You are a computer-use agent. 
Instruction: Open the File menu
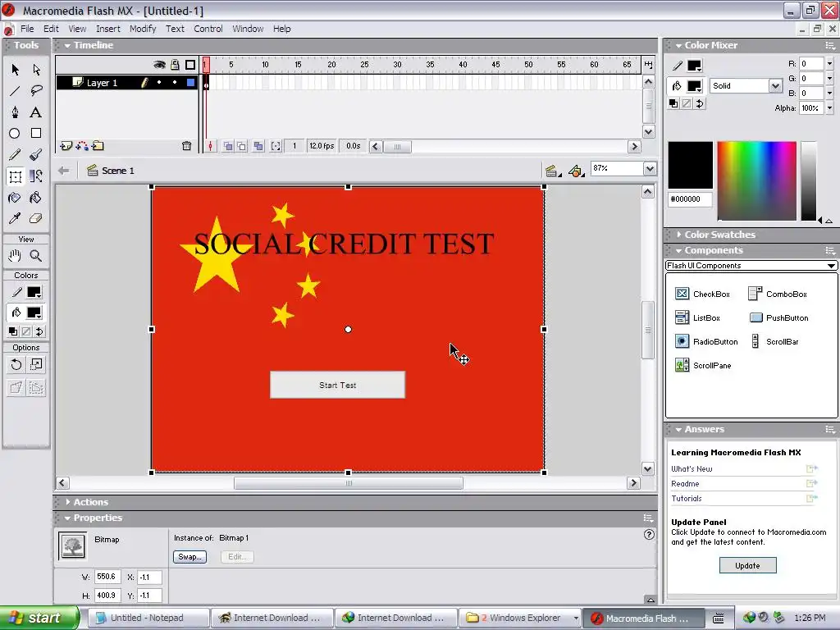pos(27,29)
